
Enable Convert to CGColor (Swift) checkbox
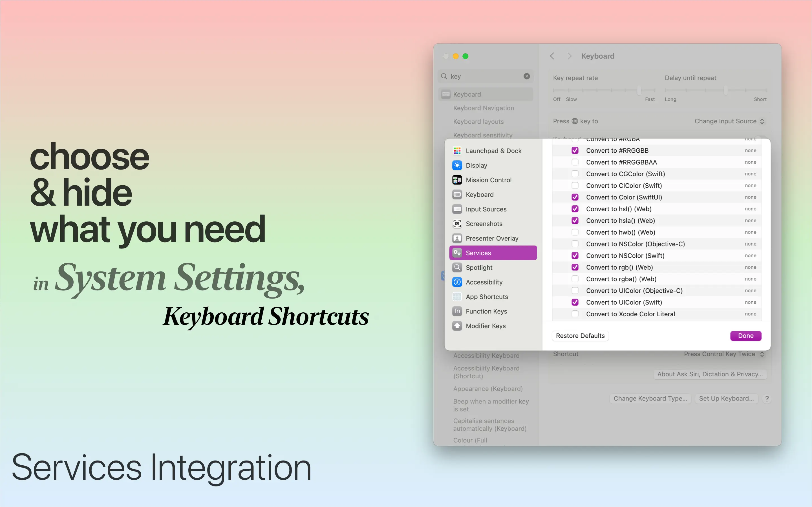click(575, 174)
